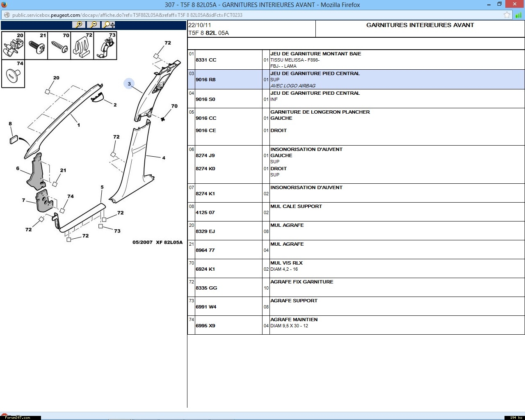Image resolution: width=525 pixels, height=420 pixels.
Task: Click part reference 8331 CC
Action: (206, 60)
